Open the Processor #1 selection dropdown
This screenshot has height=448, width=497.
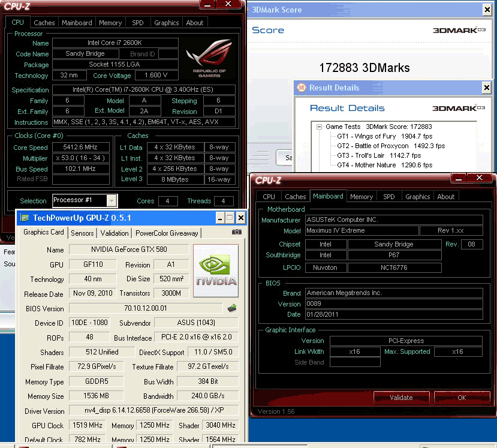(112, 200)
